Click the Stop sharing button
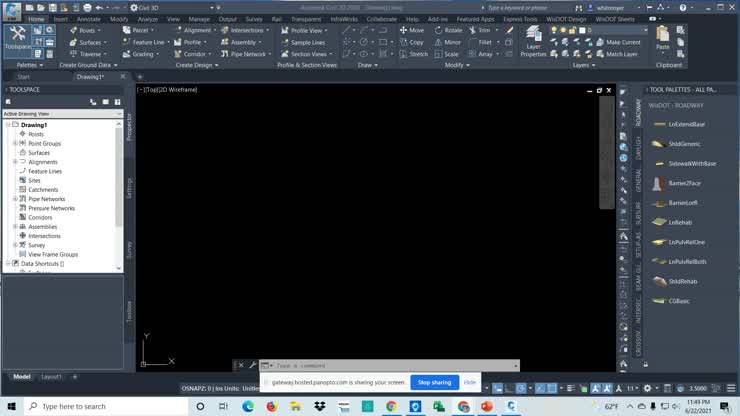Viewport: 740px width, 416px height. (434, 382)
